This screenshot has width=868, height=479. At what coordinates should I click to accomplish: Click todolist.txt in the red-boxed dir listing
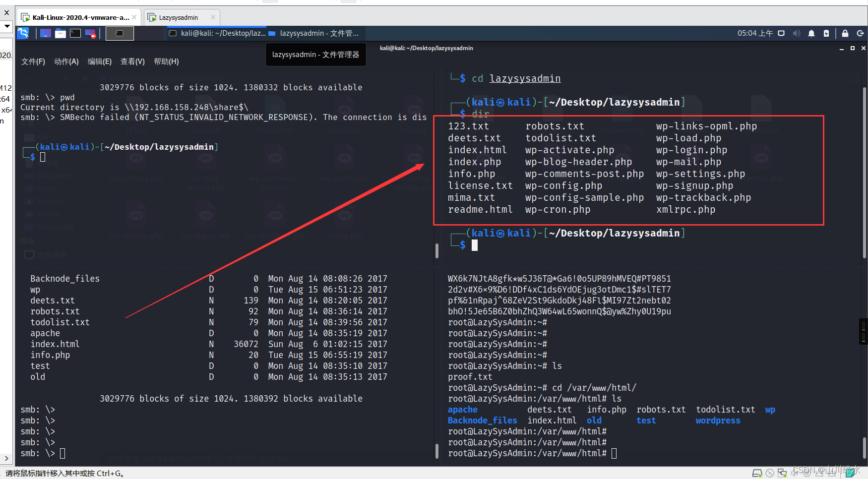pos(560,138)
